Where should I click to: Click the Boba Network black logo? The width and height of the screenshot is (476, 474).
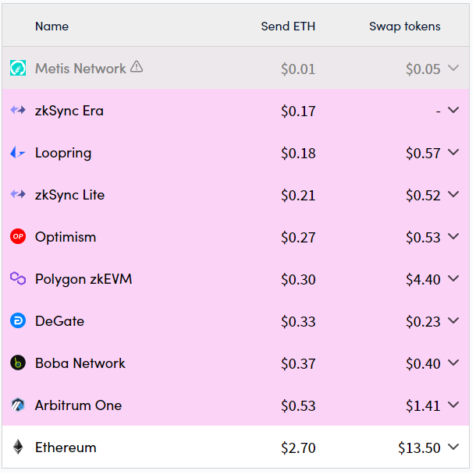coord(18,363)
